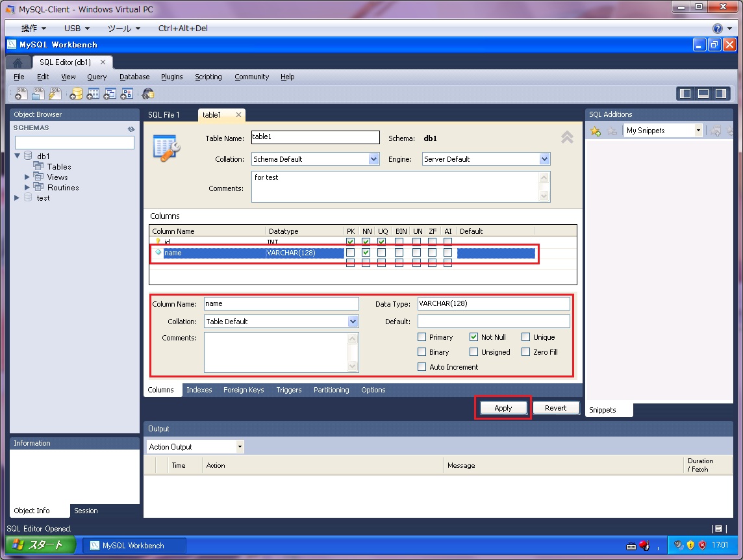Close the table1 editor tab
This screenshot has width=743, height=560.
238,115
